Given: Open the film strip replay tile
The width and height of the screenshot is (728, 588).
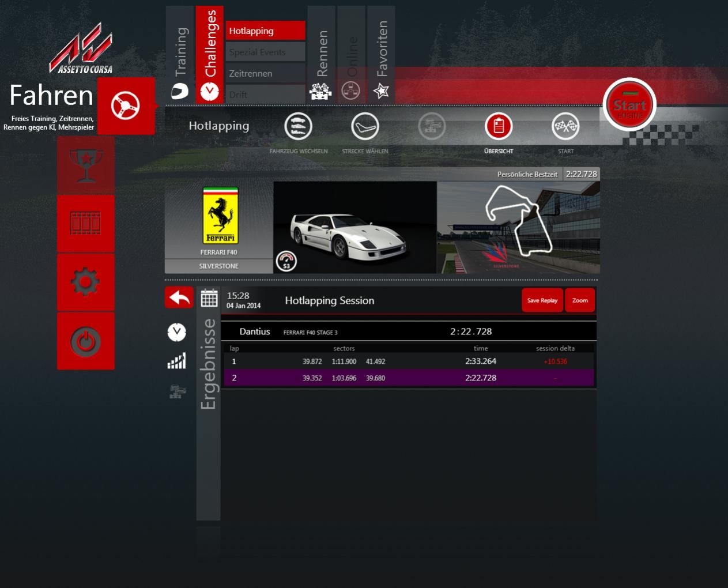Looking at the screenshot, I should pyautogui.click(x=85, y=223).
